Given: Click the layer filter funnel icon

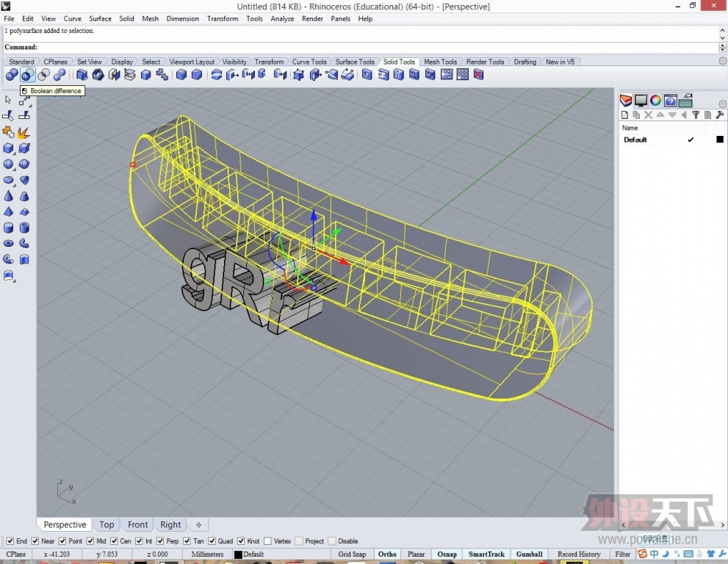Looking at the screenshot, I should pyautogui.click(x=696, y=115).
